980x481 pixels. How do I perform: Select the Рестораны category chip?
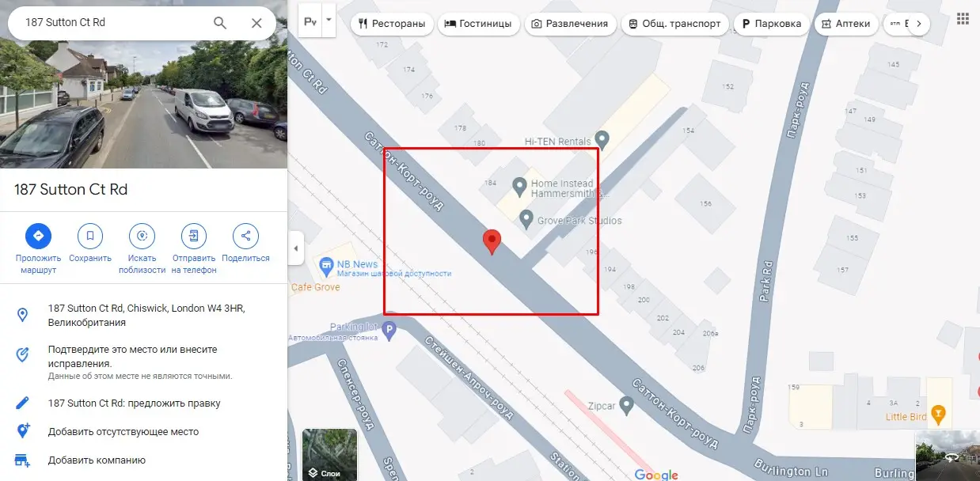coord(391,24)
